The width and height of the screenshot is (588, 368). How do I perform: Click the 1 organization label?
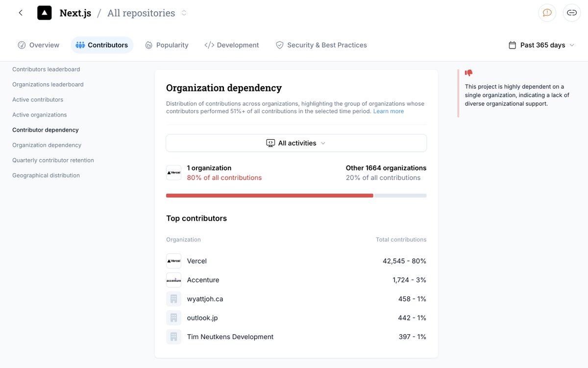tap(209, 168)
